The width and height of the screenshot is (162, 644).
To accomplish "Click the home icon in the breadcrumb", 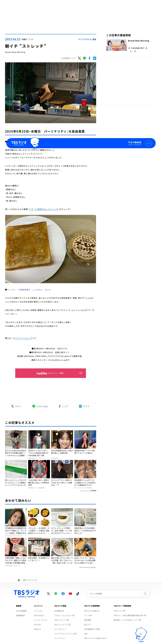I will 19,580.
